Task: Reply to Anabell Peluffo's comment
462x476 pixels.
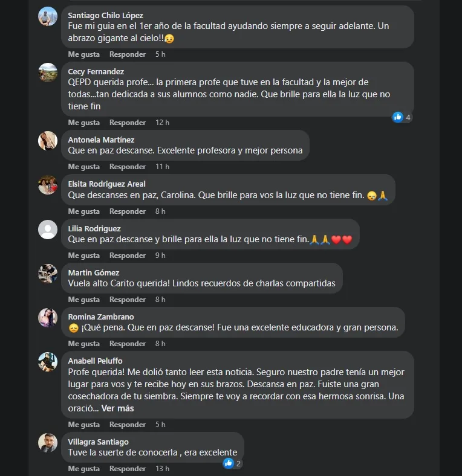Action: 128,425
